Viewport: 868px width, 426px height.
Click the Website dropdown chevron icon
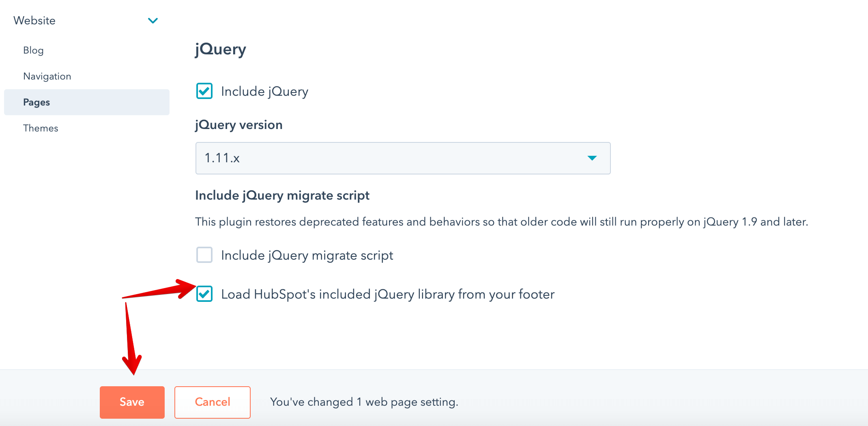(x=153, y=20)
